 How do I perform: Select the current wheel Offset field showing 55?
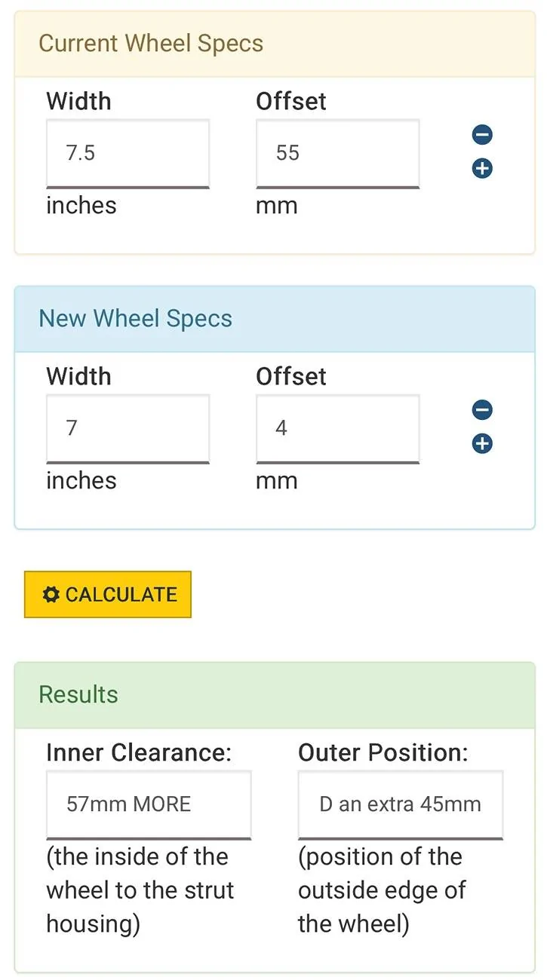click(338, 152)
